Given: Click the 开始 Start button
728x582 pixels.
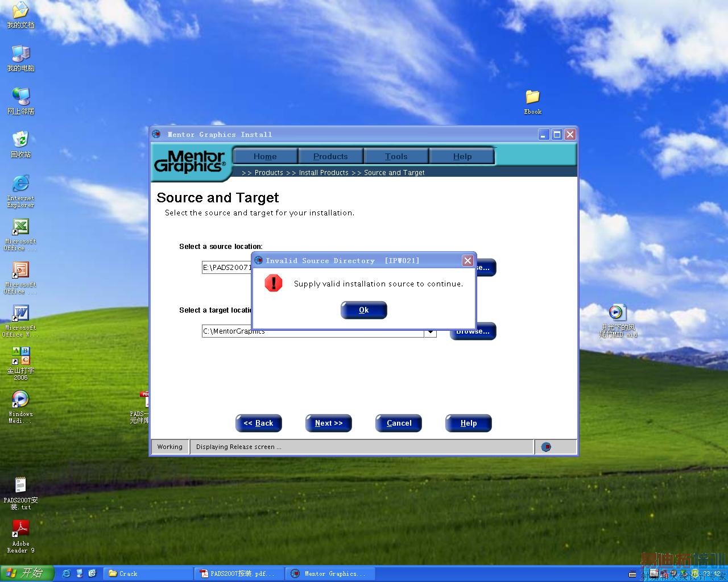Looking at the screenshot, I should 27,573.
